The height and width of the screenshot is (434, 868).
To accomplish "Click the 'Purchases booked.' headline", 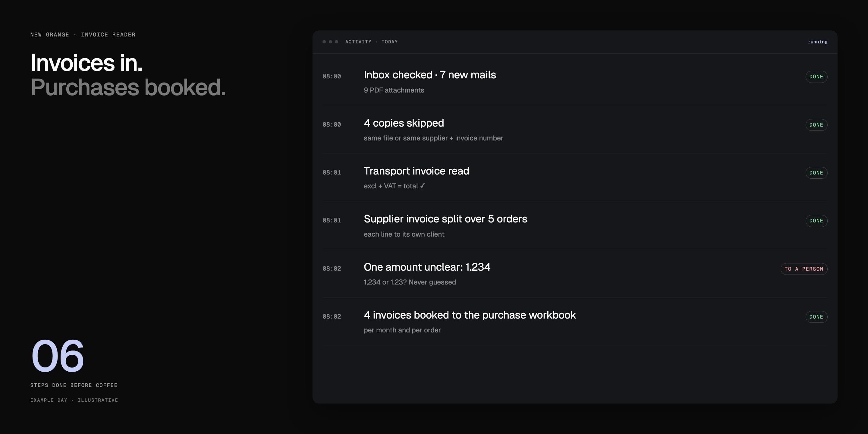I will 128,88.
